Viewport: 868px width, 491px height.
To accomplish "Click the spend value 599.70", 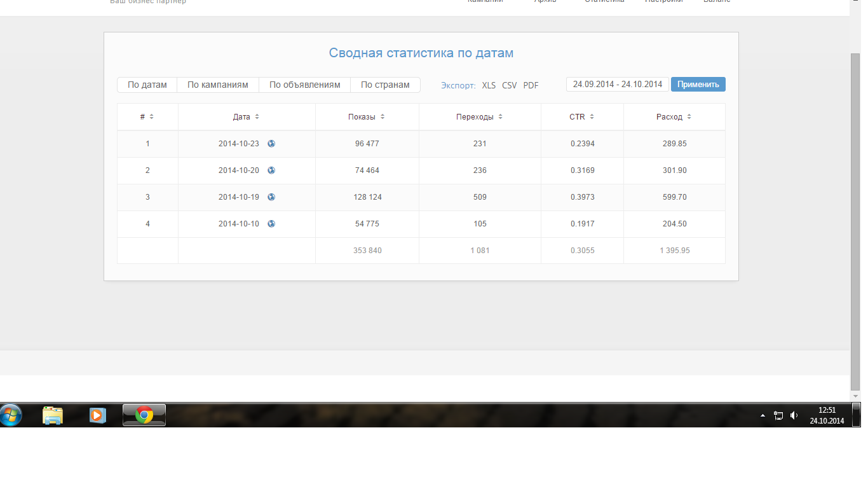I will [675, 197].
